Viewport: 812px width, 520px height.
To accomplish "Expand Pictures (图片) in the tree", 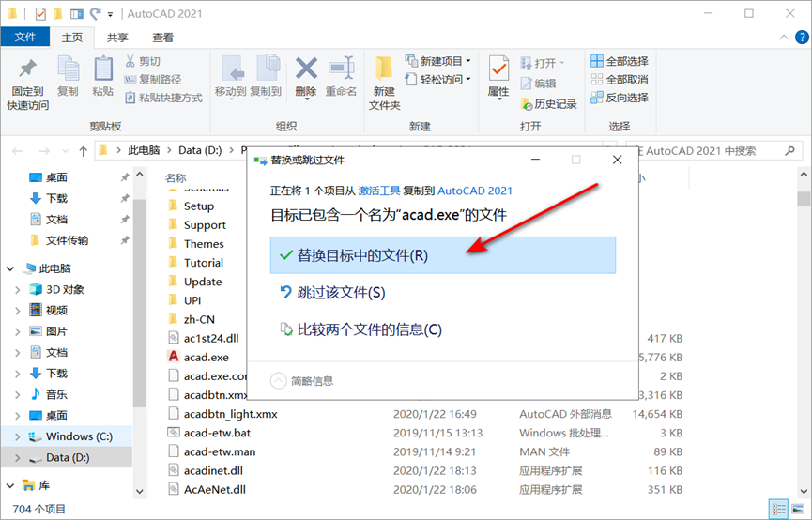I will [18, 331].
